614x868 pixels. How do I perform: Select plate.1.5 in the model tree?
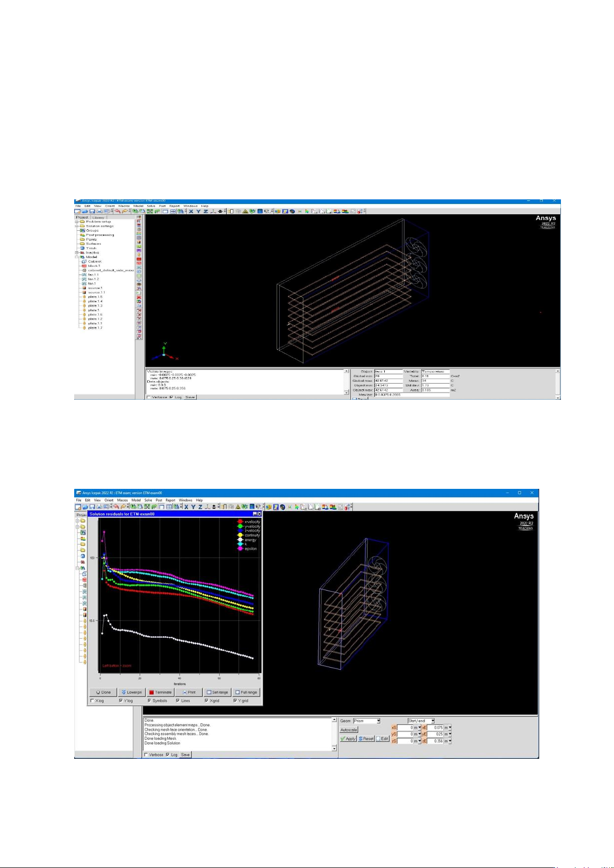coord(95,297)
